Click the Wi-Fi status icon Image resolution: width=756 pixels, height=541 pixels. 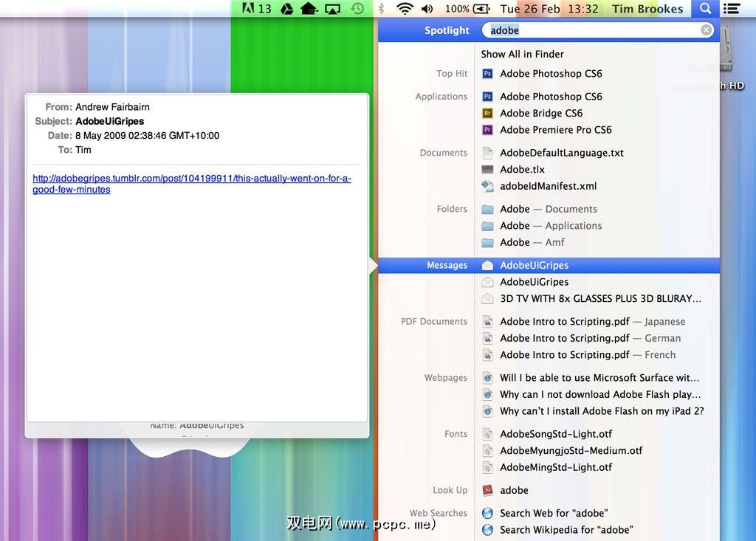(x=404, y=9)
